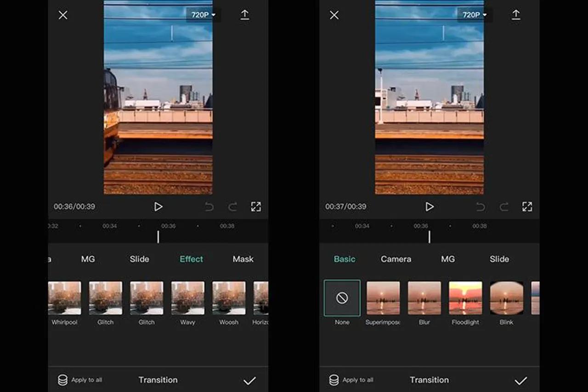Click the 00:36/00:39 time readout

click(x=74, y=207)
